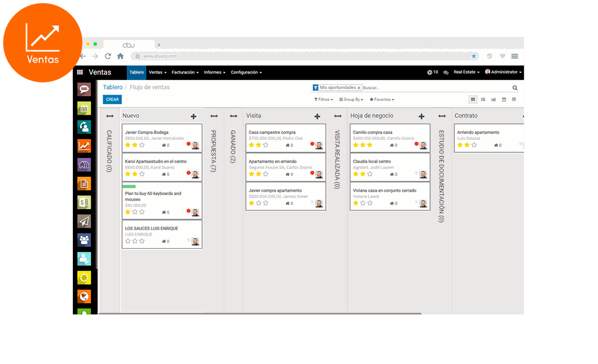The image size is (598, 364).
Task: Open the apps grid menu icon
Action: 80,72
